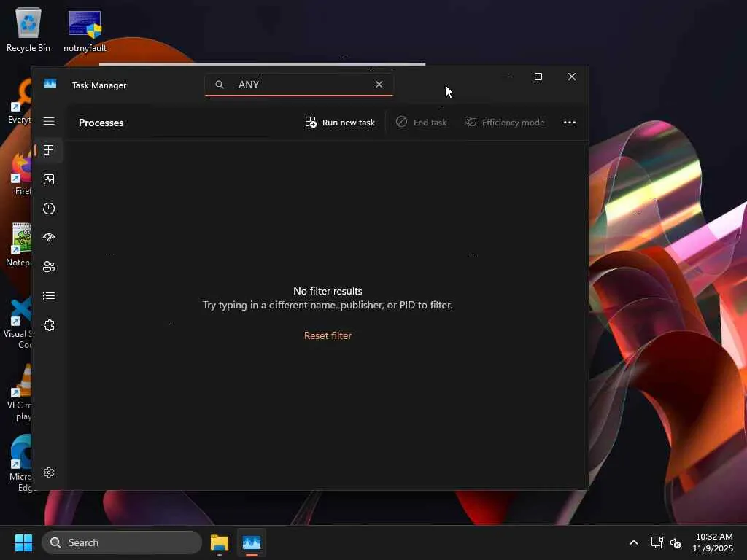Select the Recycle Bin desktop icon
This screenshot has height=560, width=747.
coord(28,30)
